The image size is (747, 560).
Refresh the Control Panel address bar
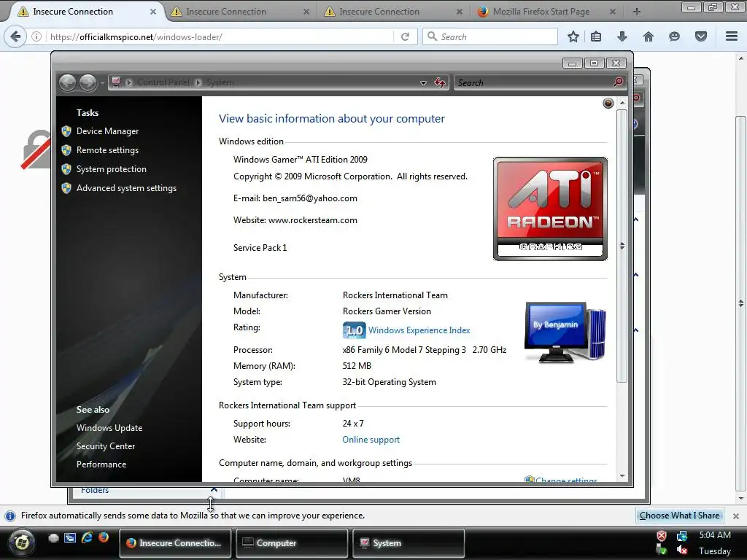(x=440, y=83)
